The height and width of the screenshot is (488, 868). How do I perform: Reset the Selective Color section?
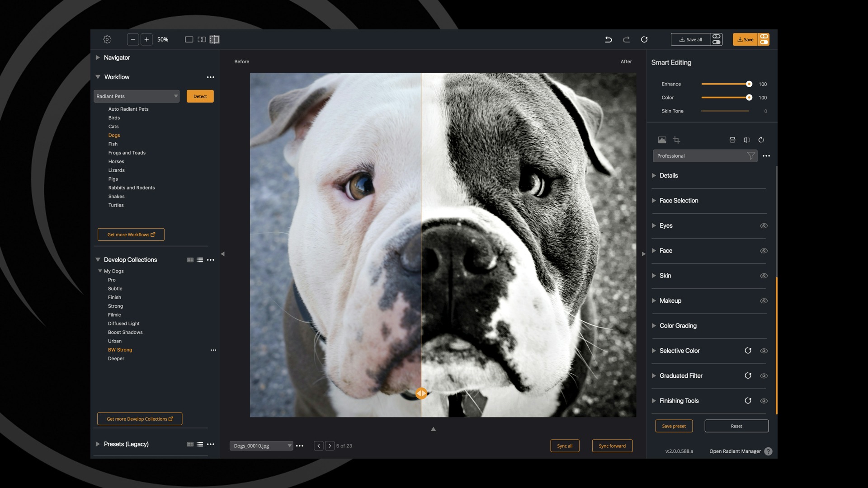click(x=748, y=351)
